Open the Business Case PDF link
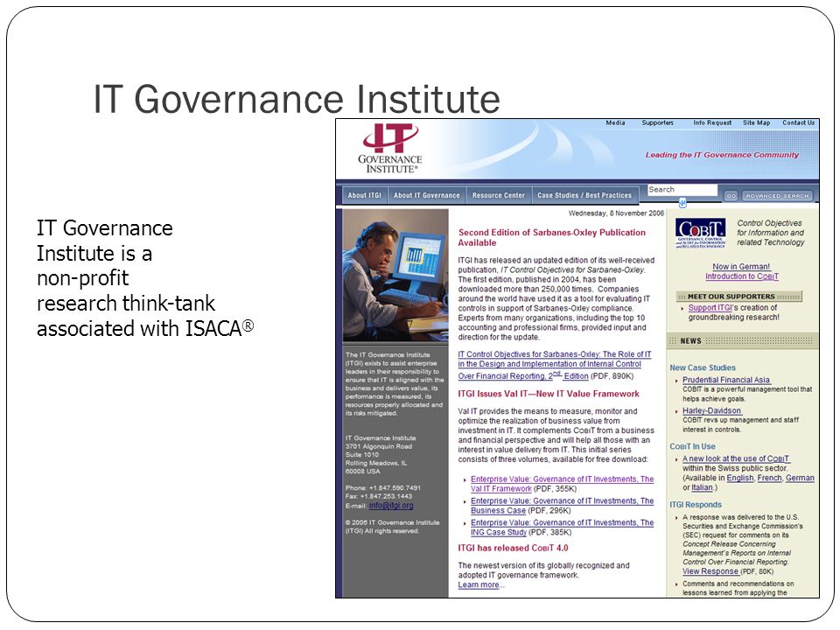840x630 pixels. point(562,505)
